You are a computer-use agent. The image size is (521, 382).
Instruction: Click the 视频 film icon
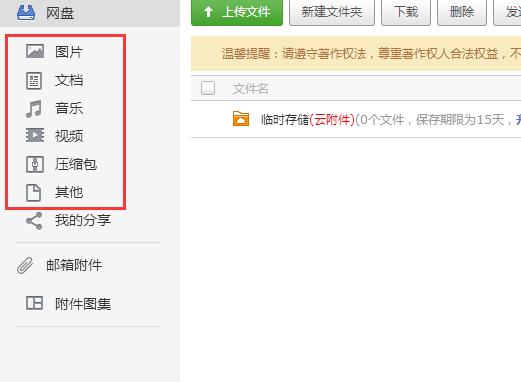35,135
